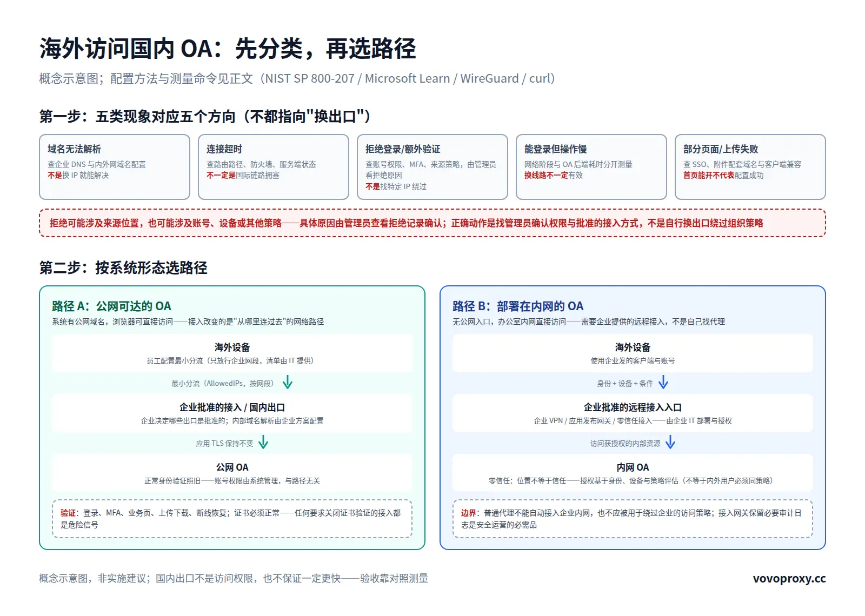Select the 海外设备 box in Path A

(x=232, y=353)
